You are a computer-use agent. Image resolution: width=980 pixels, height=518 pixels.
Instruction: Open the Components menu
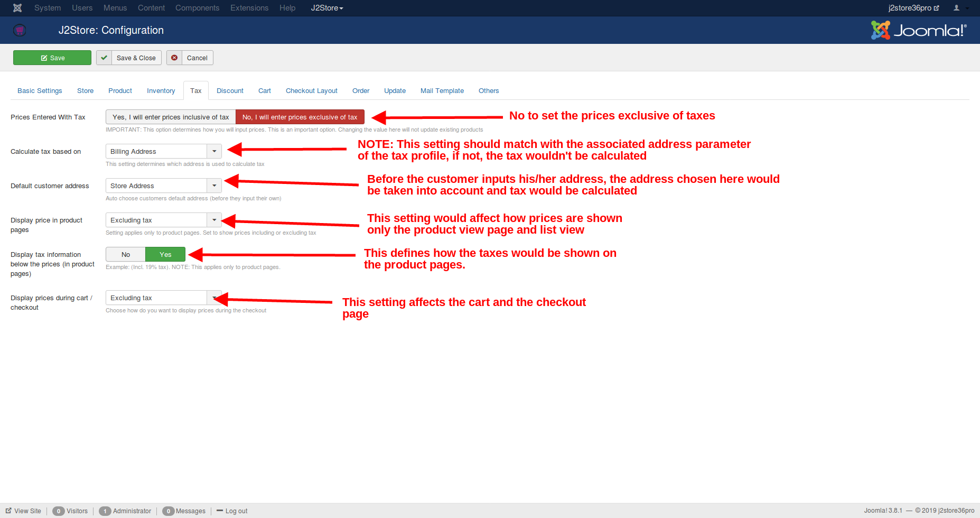[x=197, y=8]
